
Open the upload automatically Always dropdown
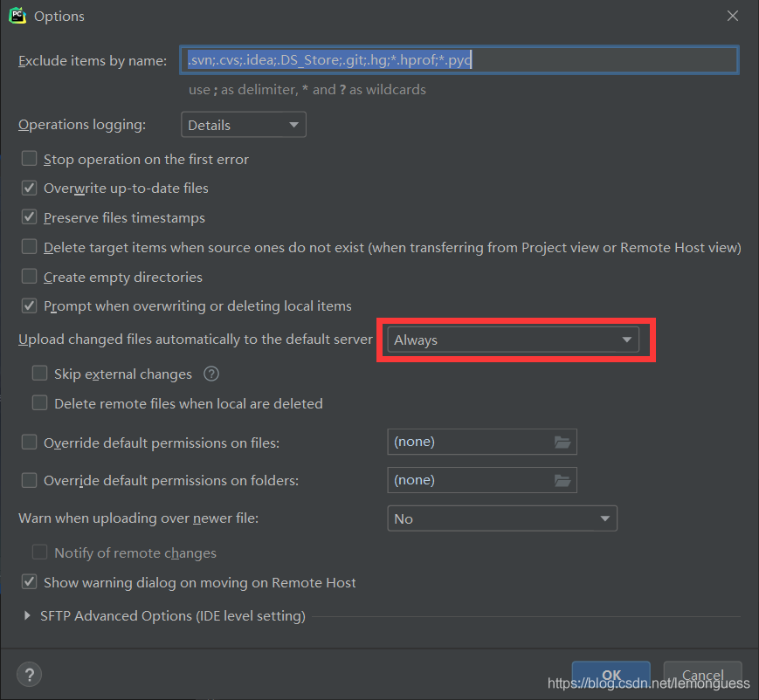513,340
